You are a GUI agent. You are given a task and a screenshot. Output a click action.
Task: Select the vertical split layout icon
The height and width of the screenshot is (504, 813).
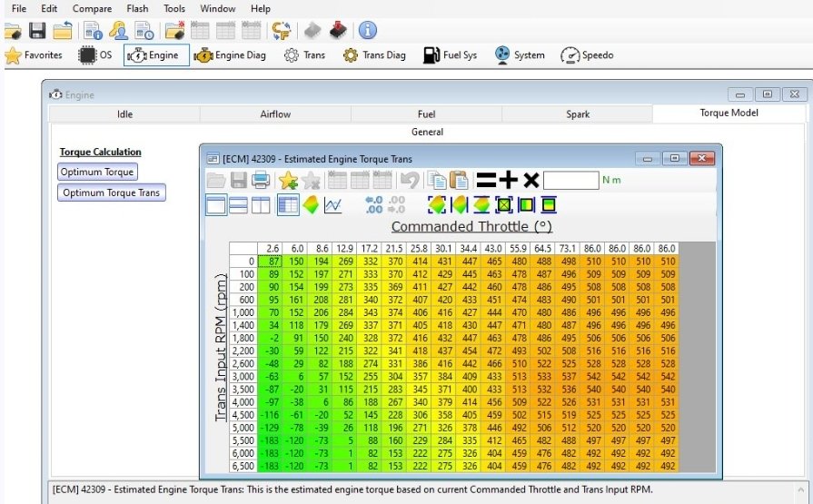(x=261, y=205)
